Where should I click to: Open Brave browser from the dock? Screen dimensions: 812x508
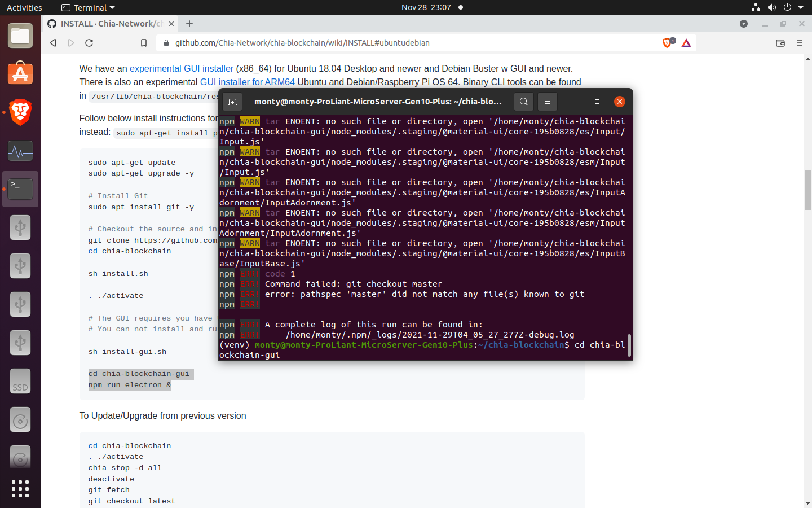(x=20, y=112)
